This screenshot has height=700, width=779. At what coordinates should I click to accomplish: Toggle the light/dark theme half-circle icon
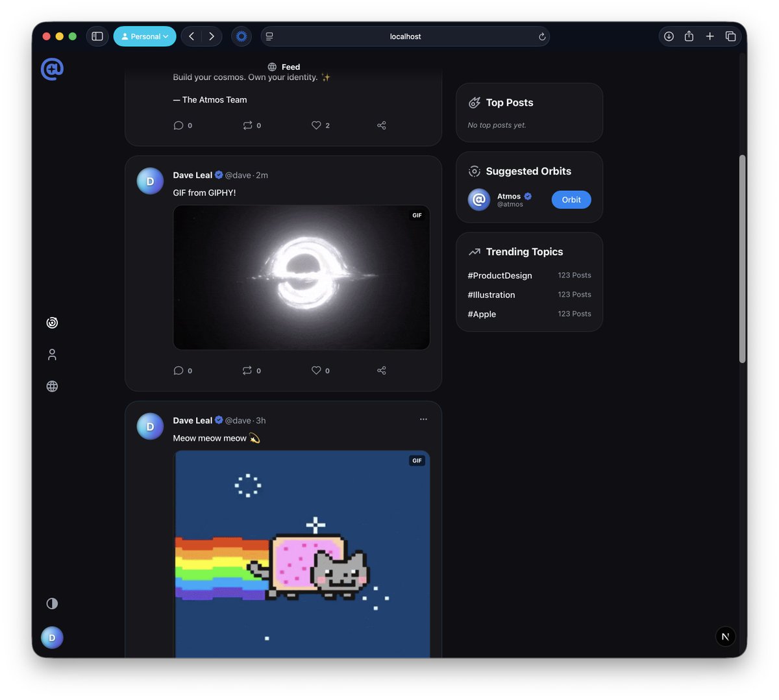[53, 604]
